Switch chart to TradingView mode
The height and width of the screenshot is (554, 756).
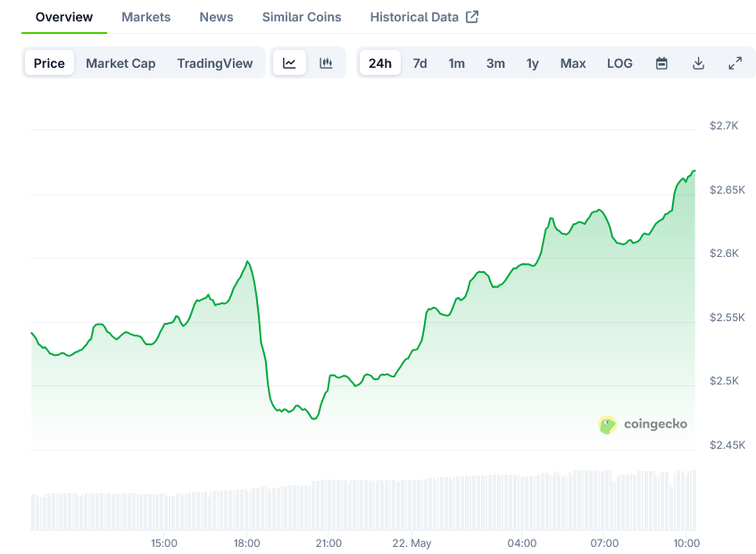point(214,63)
